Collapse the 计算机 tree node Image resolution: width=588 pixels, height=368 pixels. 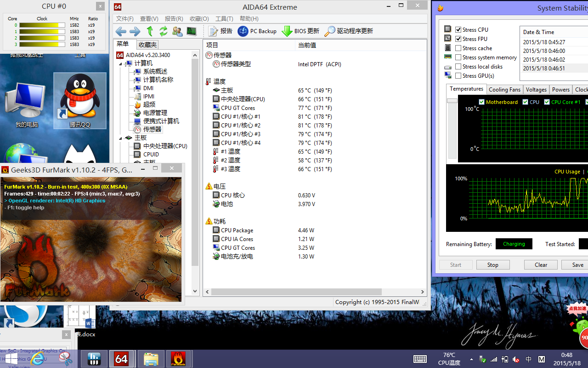tap(121, 63)
